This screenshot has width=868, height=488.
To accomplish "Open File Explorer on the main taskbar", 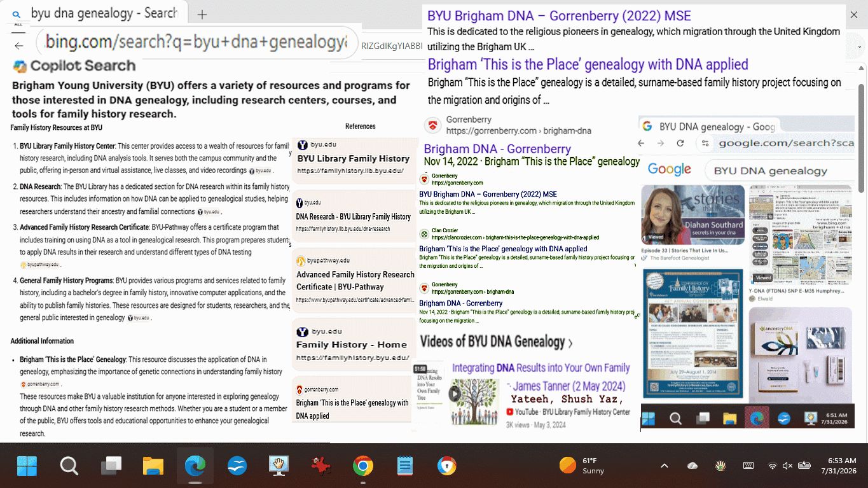I will pos(153,466).
